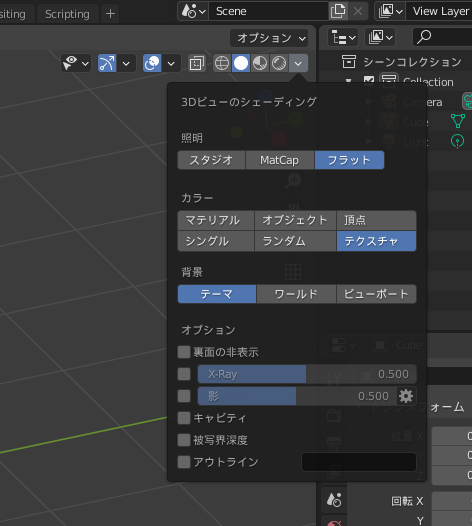Switch to rendered viewport shading
The width and height of the screenshot is (472, 526).
coord(279,63)
